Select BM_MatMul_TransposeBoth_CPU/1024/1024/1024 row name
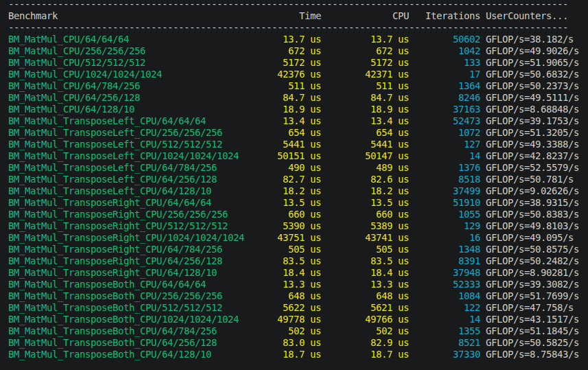The height and width of the screenshot is (370, 588). click(124, 319)
